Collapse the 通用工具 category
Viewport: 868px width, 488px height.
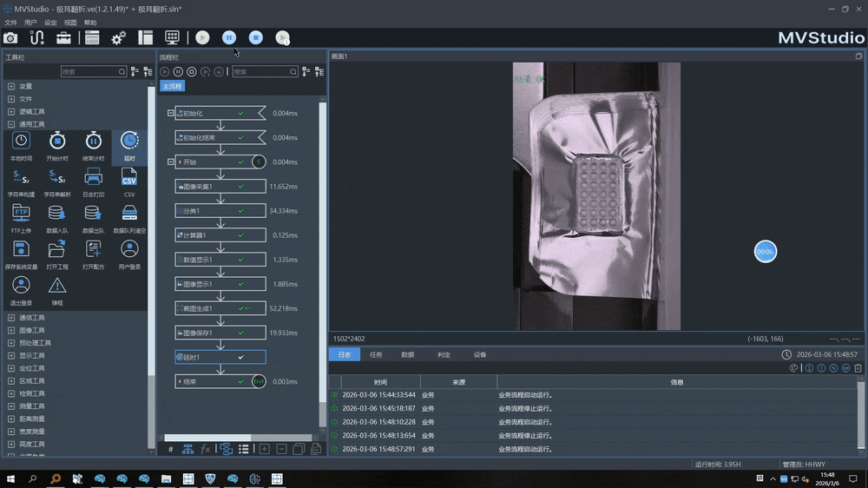pos(11,124)
